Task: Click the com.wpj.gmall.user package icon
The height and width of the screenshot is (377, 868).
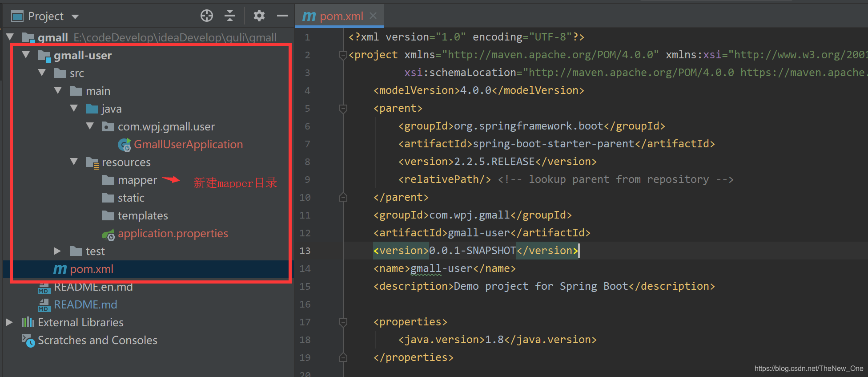Action: (108, 126)
